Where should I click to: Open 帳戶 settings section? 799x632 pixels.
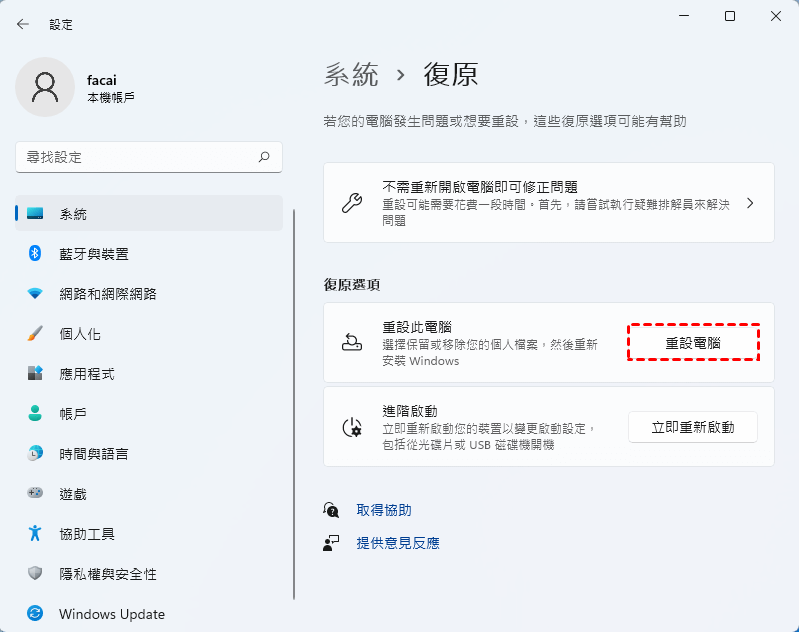(x=73, y=414)
